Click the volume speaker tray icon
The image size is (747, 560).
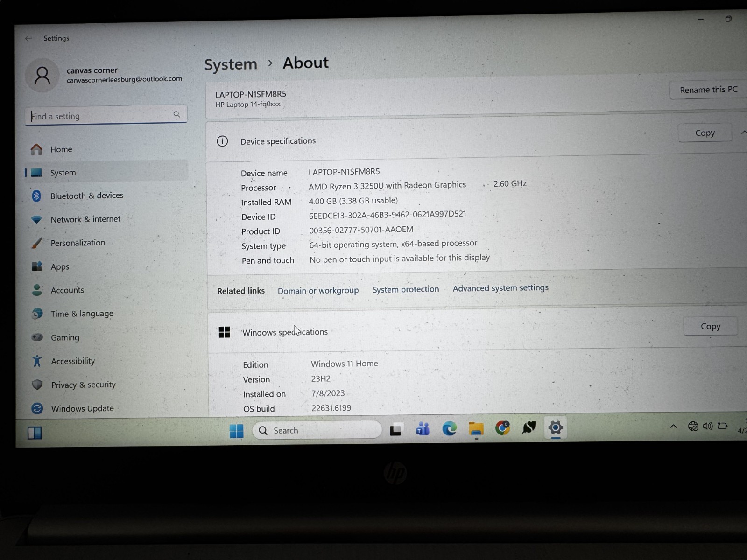pos(708,426)
